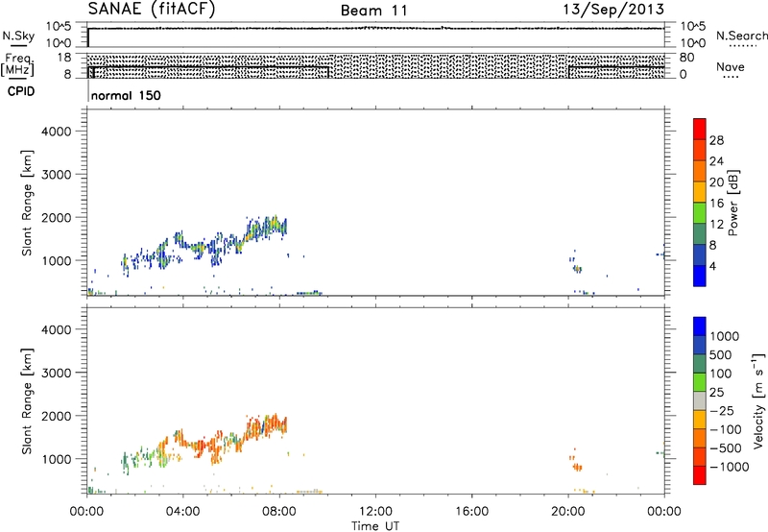Click the 1000 tick in the velocity panel
The image size is (768, 532).
click(x=57, y=459)
